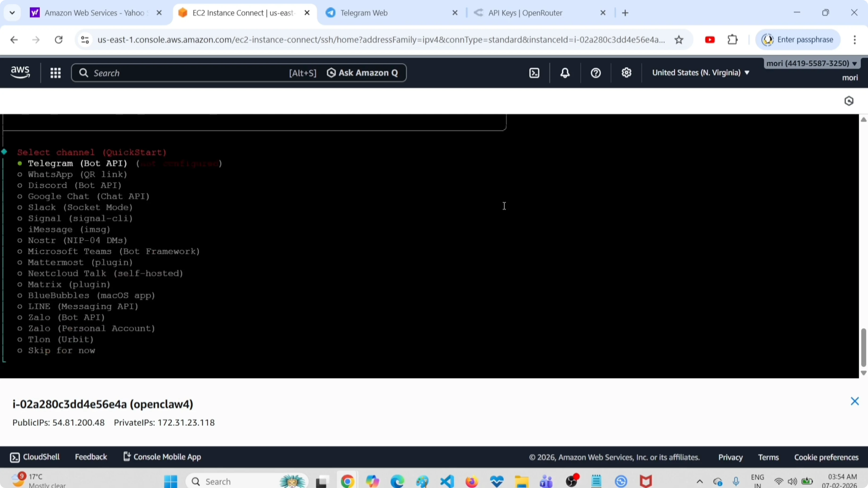Image resolution: width=868 pixels, height=488 pixels.
Task: Click the CloudShell icon in top bar
Action: (x=534, y=73)
